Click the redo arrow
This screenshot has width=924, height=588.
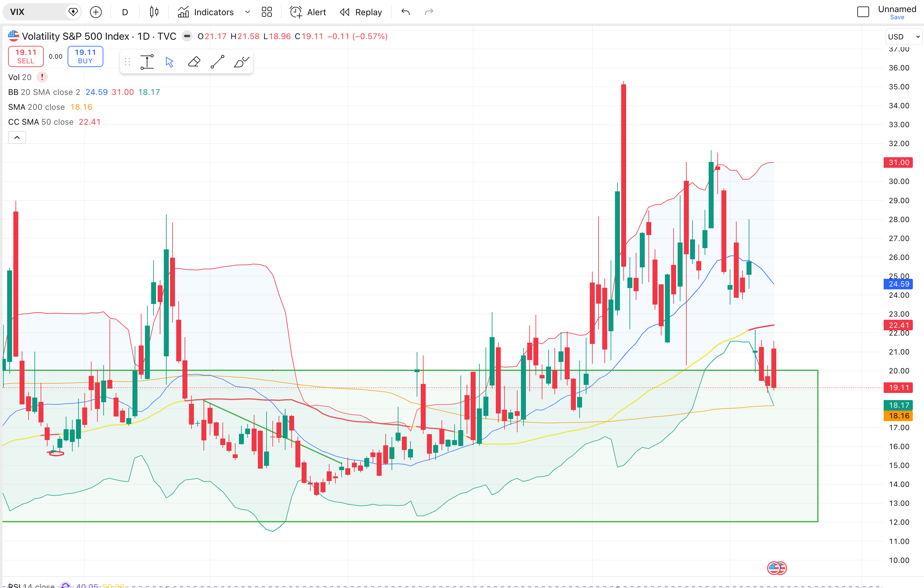(429, 12)
